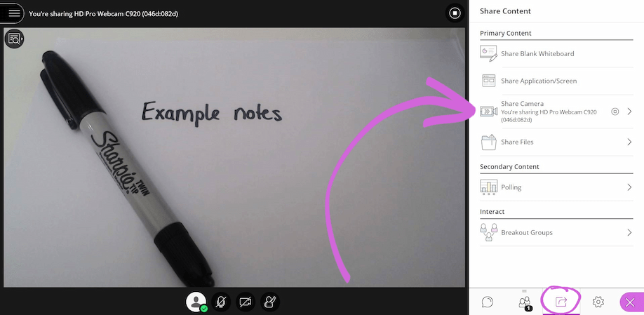Stop camera sharing in Share Camera row
Screen dimensions: 644x315
point(615,112)
